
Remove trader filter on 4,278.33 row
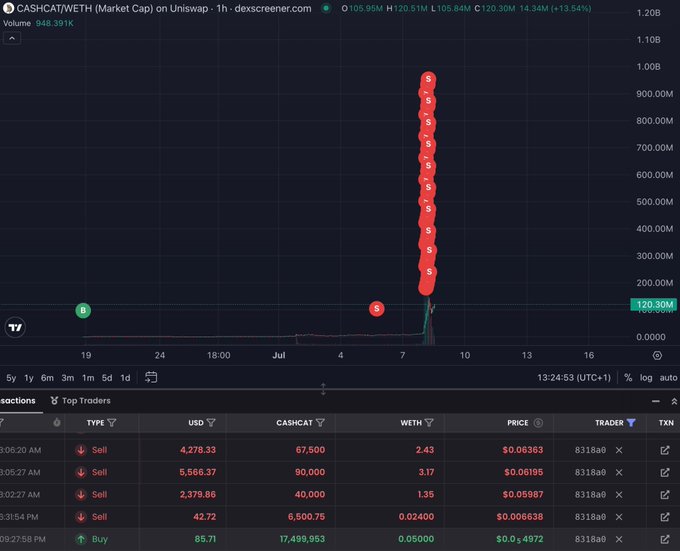(619, 450)
